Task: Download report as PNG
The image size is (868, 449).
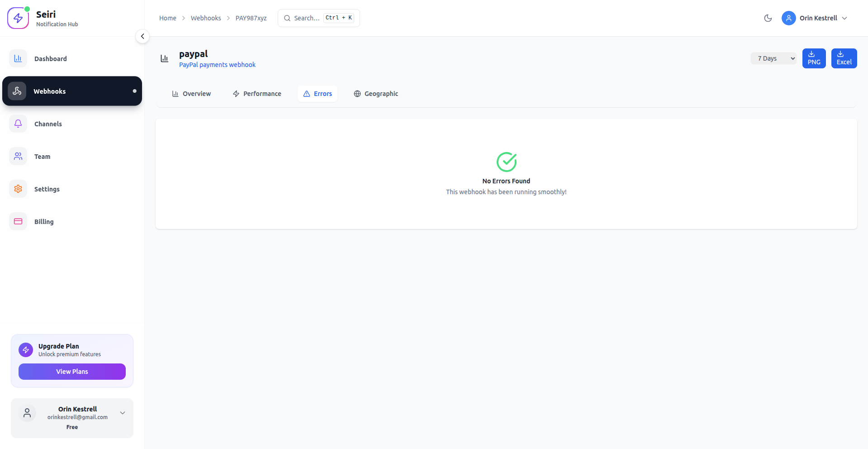Action: coord(814,58)
